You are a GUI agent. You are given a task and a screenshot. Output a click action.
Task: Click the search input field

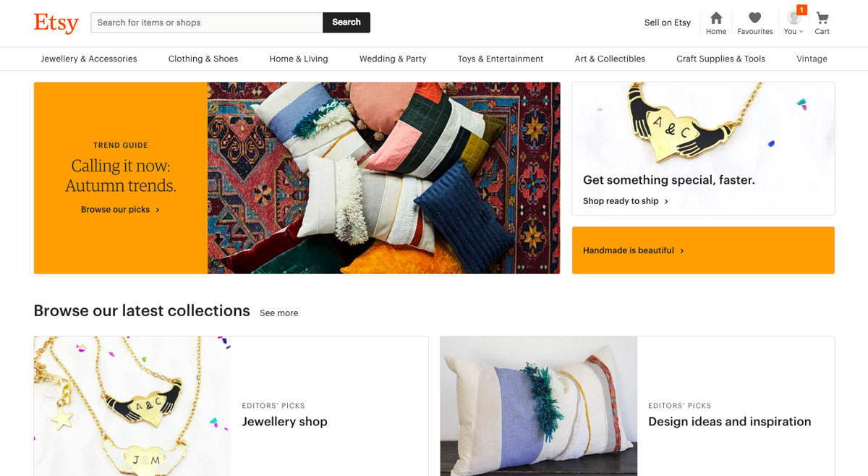point(206,22)
